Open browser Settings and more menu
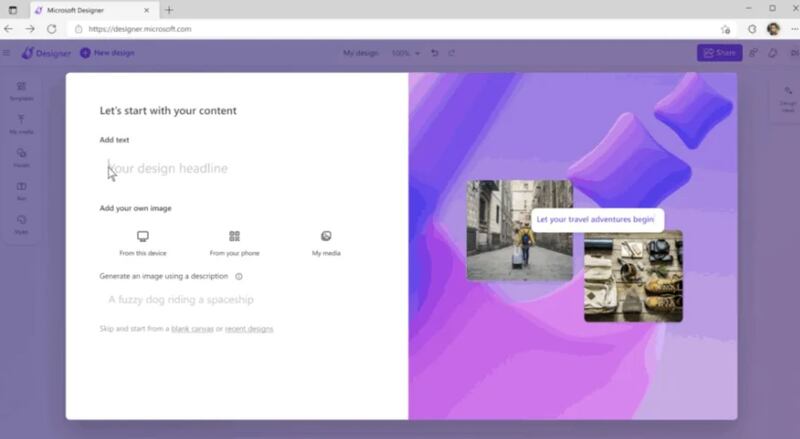 coord(794,29)
